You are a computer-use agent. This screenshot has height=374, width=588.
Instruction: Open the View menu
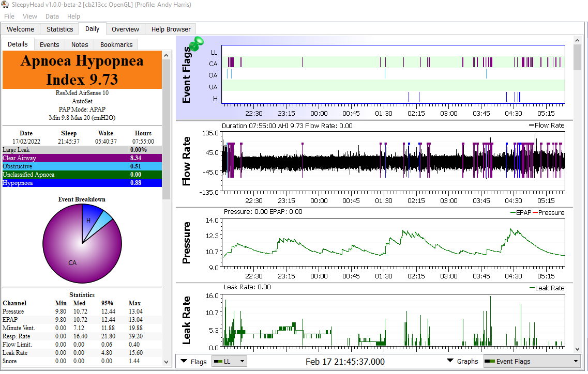(29, 17)
